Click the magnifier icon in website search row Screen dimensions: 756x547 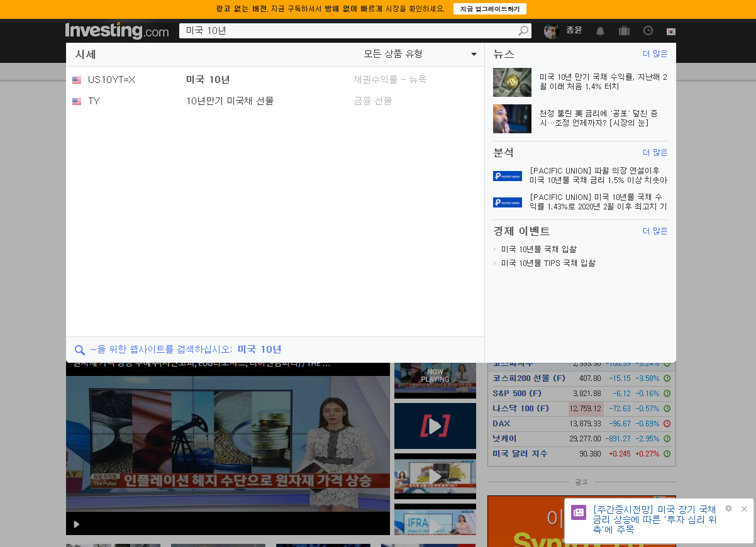click(80, 350)
